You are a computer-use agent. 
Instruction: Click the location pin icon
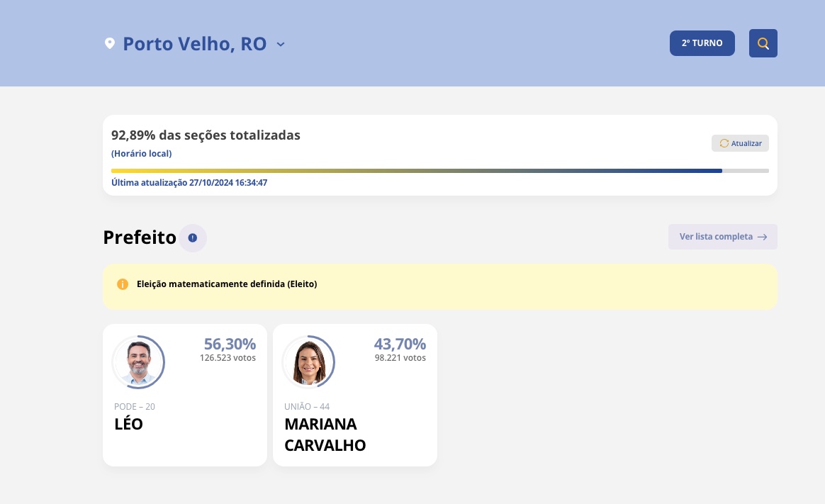point(110,44)
